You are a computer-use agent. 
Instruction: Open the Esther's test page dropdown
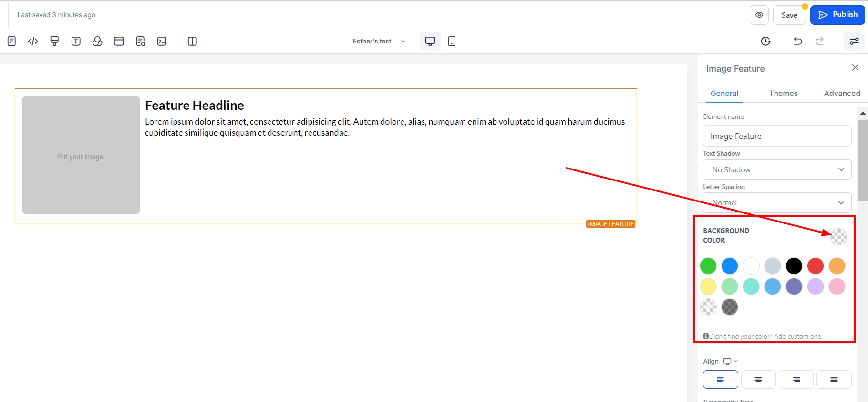tap(379, 42)
